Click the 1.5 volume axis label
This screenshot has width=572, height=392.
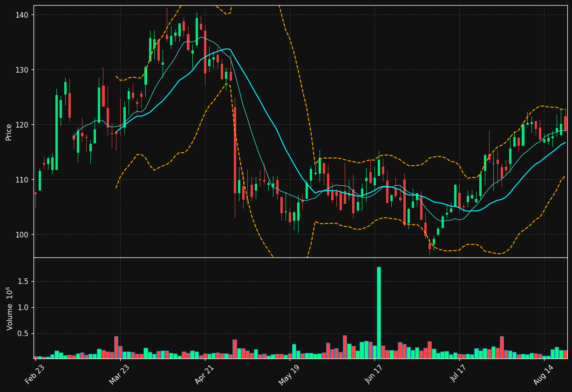[x=23, y=281]
